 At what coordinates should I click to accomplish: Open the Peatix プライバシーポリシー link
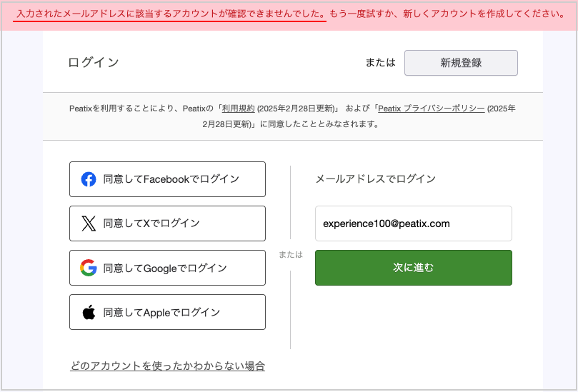point(432,109)
